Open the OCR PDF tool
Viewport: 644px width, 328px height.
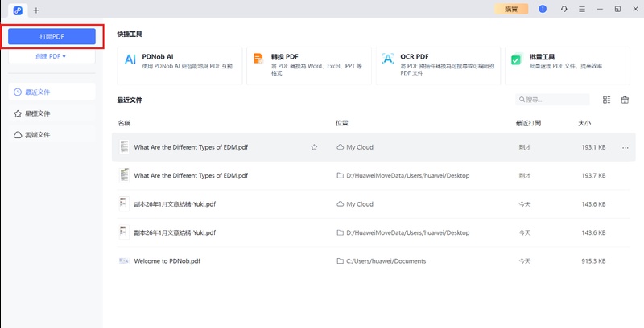pos(438,65)
